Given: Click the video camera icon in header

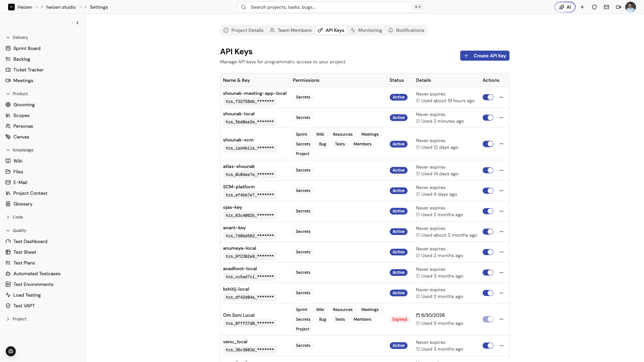Looking at the screenshot, I should pyautogui.click(x=619, y=7).
